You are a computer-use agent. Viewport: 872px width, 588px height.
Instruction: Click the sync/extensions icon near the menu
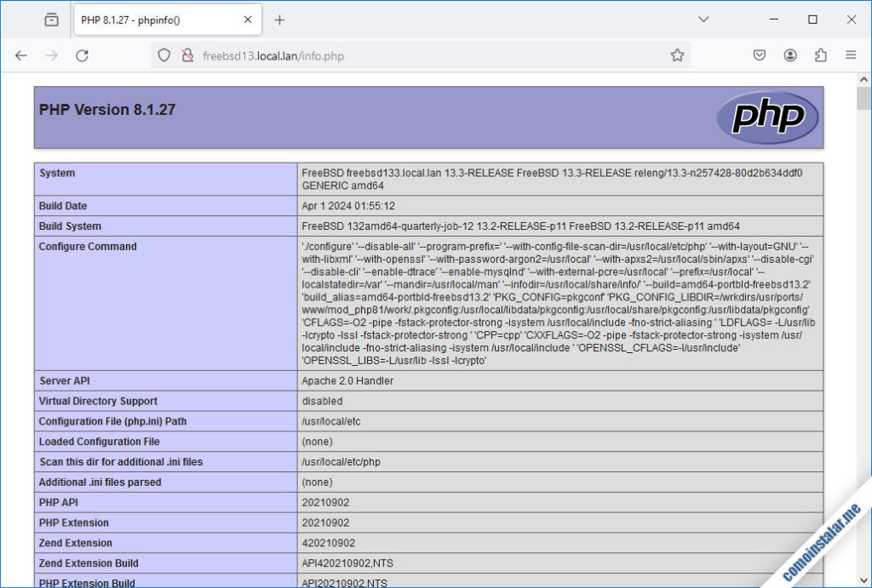[x=820, y=54]
